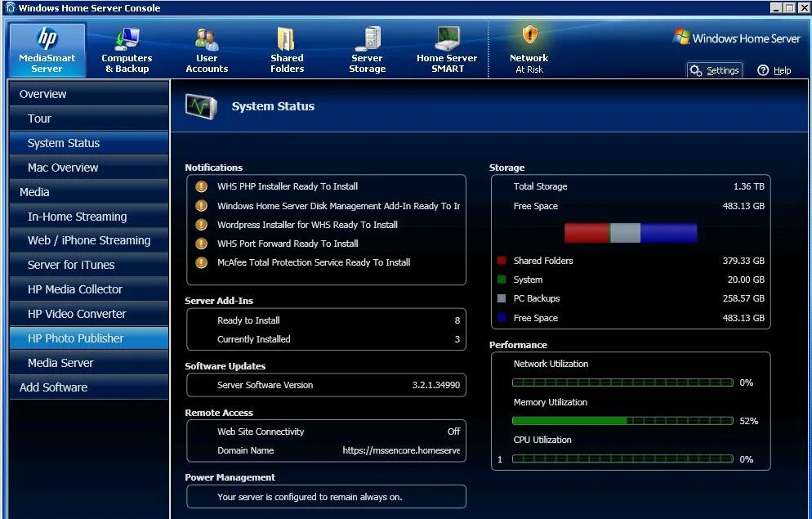Click 'Wordpress Installer for WHS Ready To Install'
The width and height of the screenshot is (812, 519).
[x=308, y=225]
